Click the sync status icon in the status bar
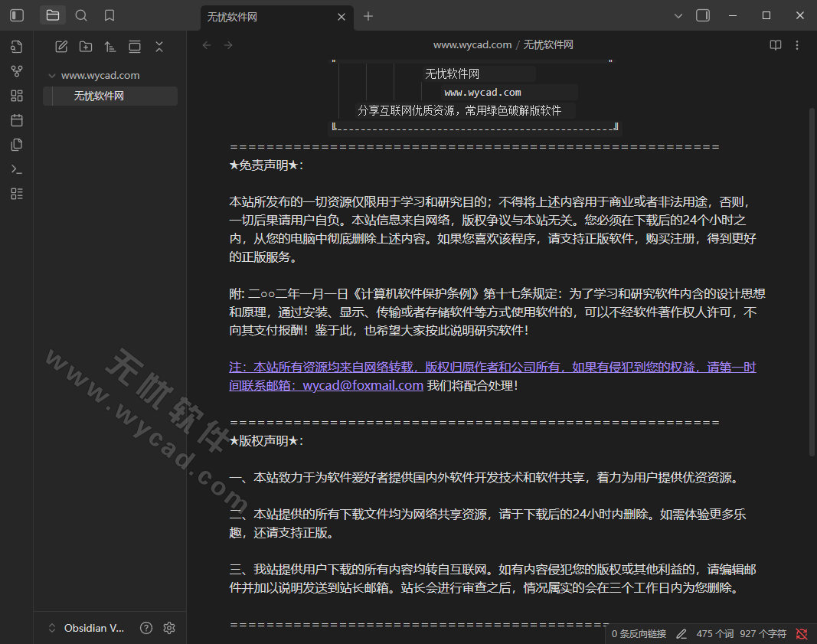Image resolution: width=817 pixels, height=644 pixels. (x=801, y=634)
